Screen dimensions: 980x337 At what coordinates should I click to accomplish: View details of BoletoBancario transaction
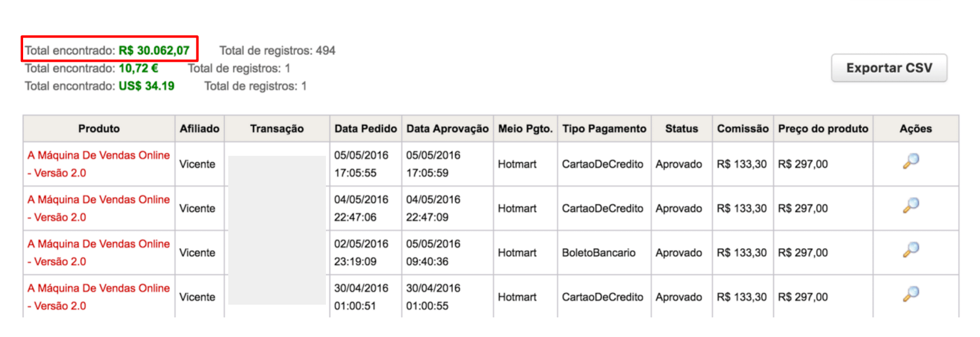911,250
